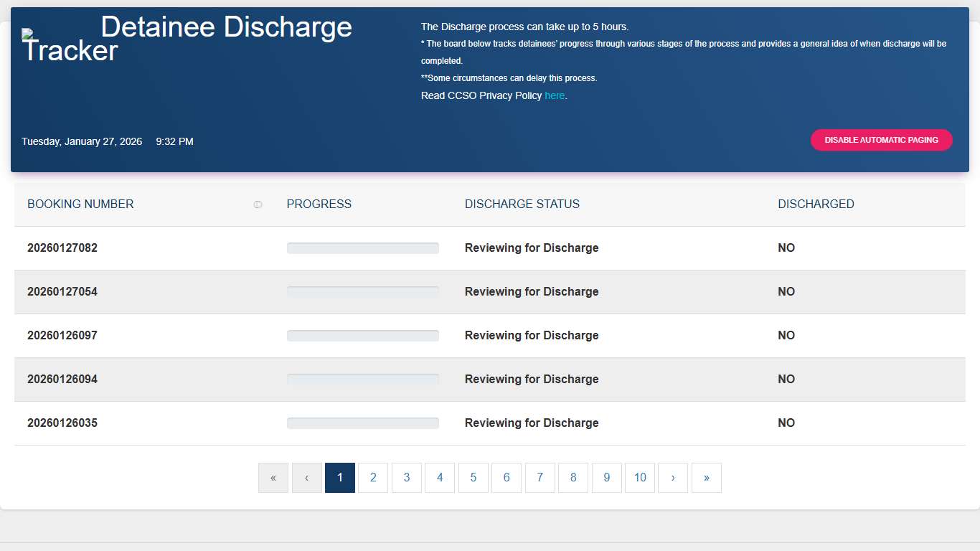Select page 10 in the pagination bar
This screenshot has height=551, width=980.
(x=639, y=477)
